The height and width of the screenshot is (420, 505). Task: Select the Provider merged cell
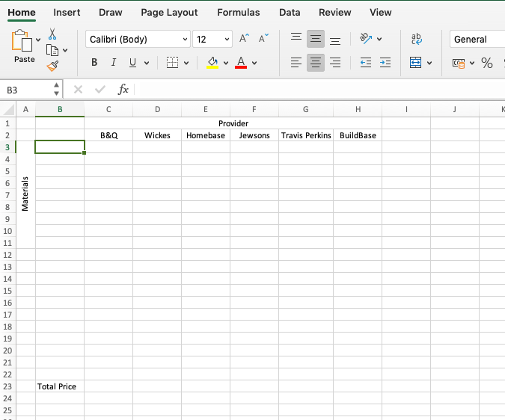click(233, 123)
